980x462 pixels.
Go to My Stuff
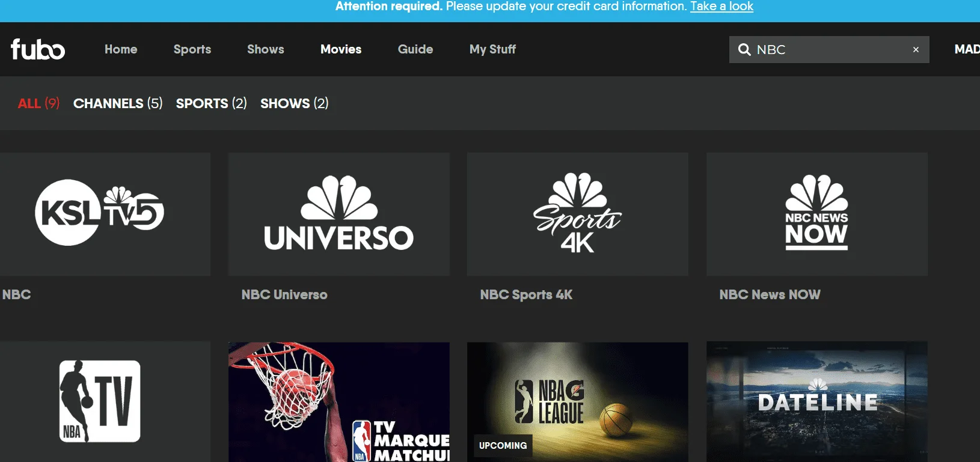(492, 49)
